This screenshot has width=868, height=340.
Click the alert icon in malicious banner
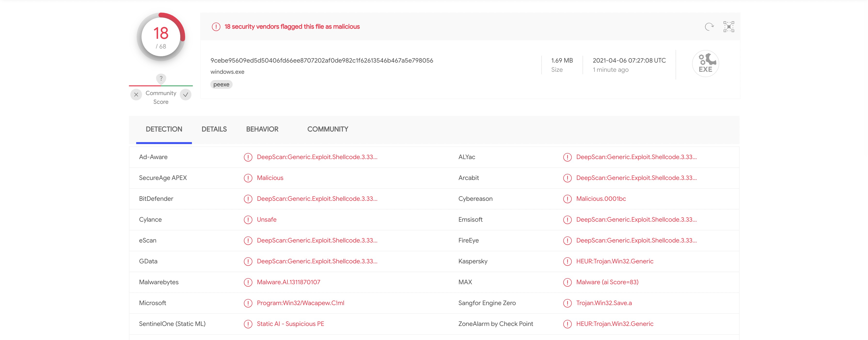tap(216, 27)
